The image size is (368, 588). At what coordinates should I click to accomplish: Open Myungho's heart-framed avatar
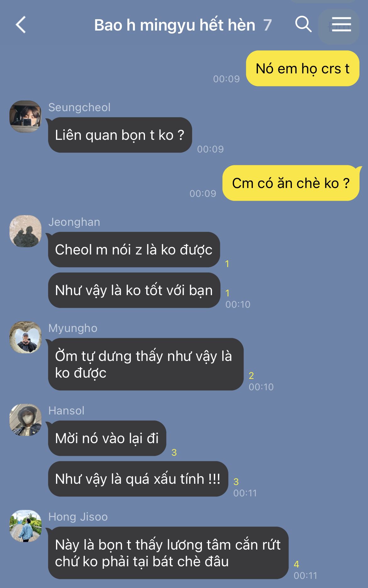(25, 337)
